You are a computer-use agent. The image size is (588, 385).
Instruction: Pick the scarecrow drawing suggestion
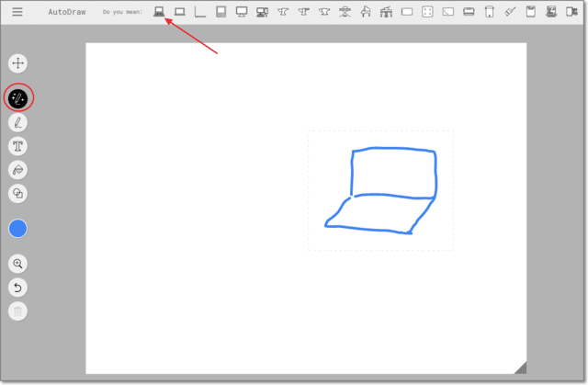click(345, 12)
